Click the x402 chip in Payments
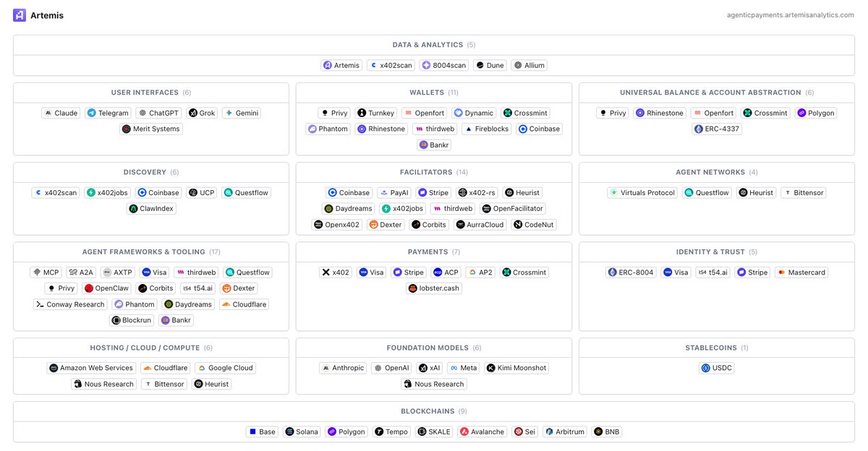Image resolution: width=868 pixels, height=451 pixels. [336, 272]
